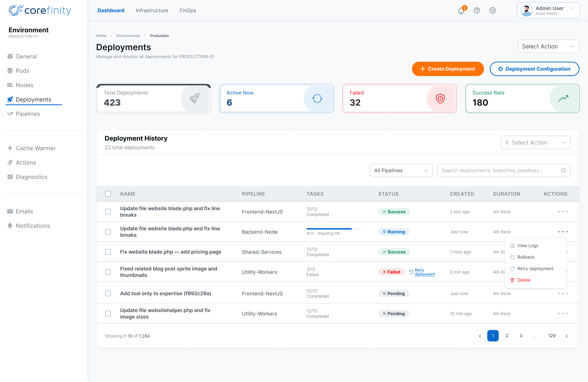Click the Create Deployment button

click(448, 69)
